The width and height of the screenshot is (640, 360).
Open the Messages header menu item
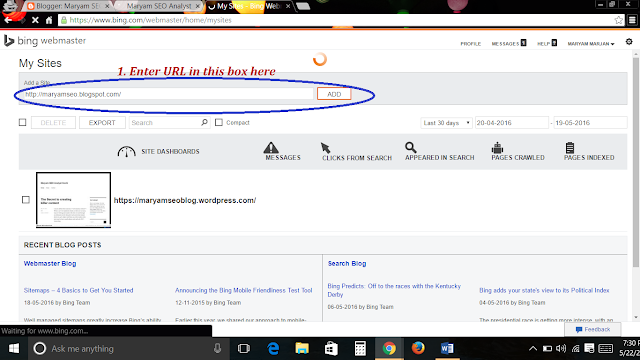pos(509,43)
